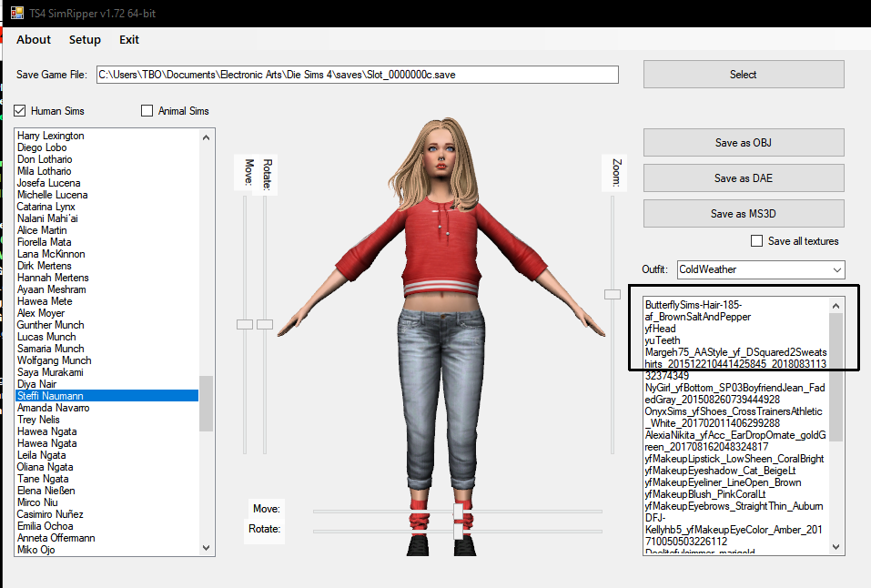Click the vertical Zoom slider handle
Screen dimensions: 871x588
click(613, 293)
